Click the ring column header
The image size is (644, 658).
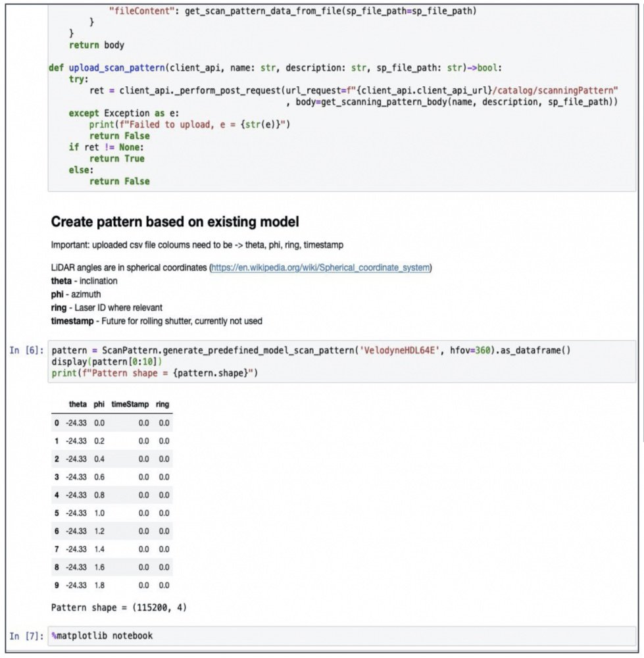tap(162, 404)
